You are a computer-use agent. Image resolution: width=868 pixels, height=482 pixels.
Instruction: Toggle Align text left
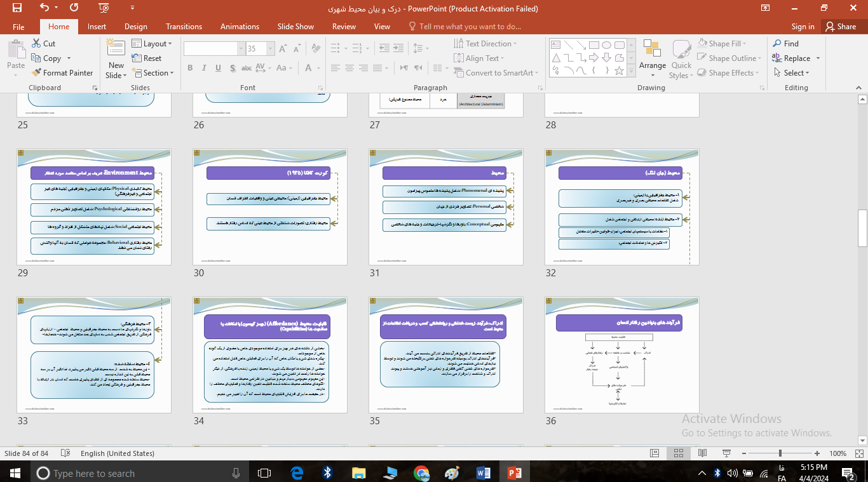click(x=336, y=68)
